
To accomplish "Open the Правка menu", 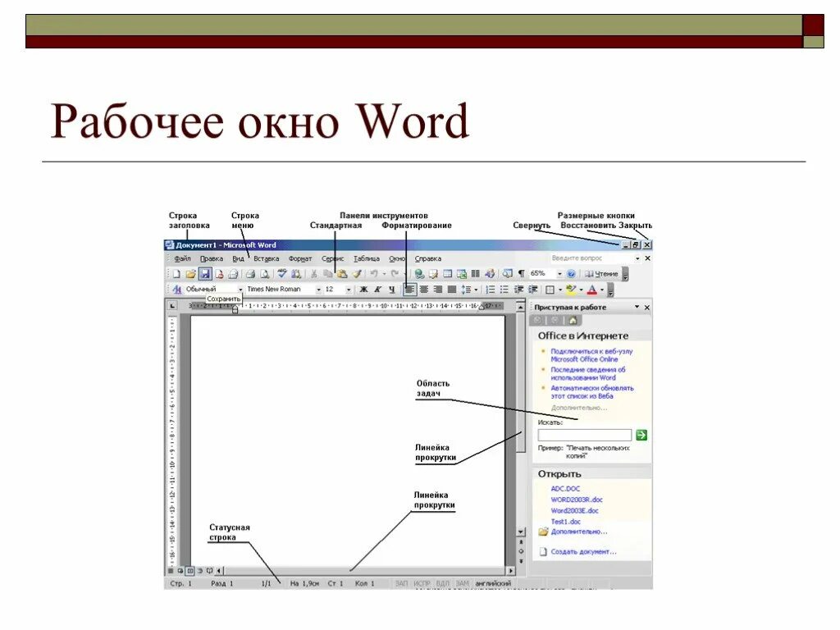I will (x=211, y=258).
